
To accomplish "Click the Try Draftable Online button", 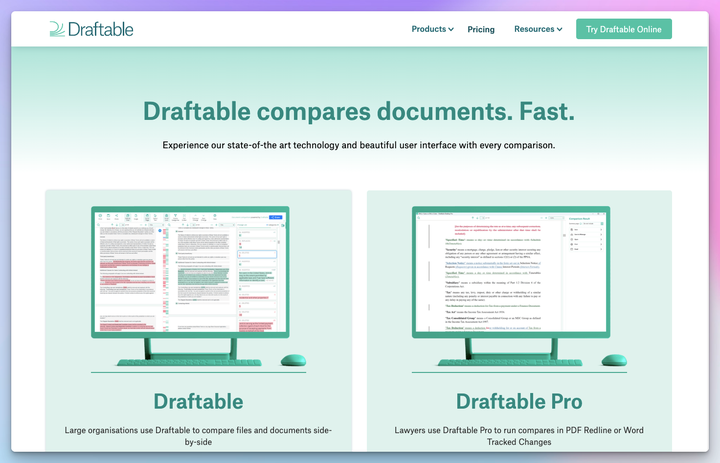I will pos(624,29).
